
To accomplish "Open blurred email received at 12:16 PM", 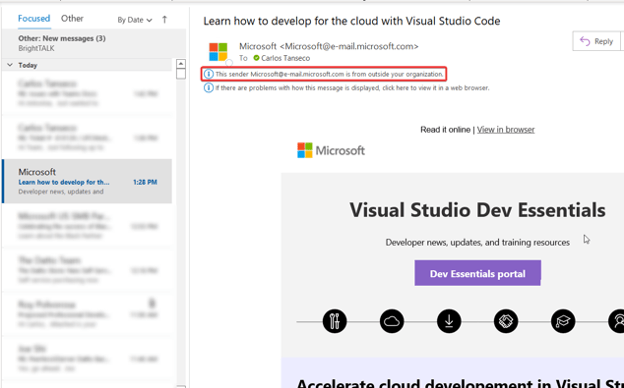I will [87, 270].
